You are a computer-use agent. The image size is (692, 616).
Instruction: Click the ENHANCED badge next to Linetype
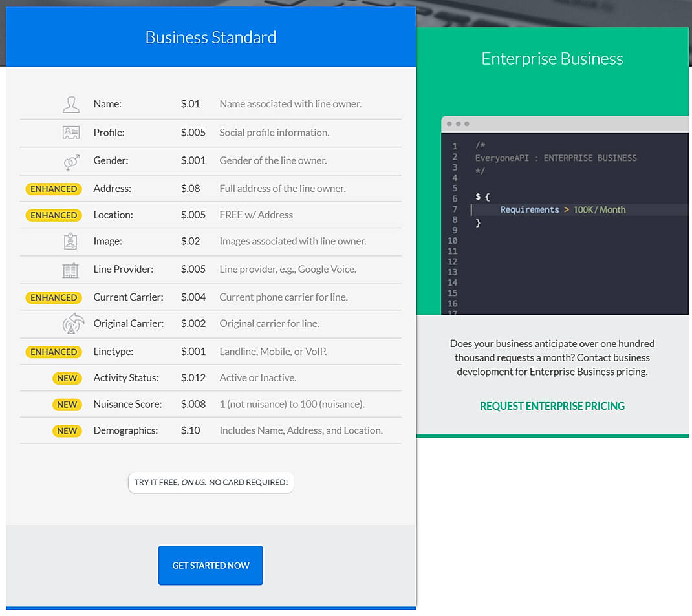click(54, 352)
